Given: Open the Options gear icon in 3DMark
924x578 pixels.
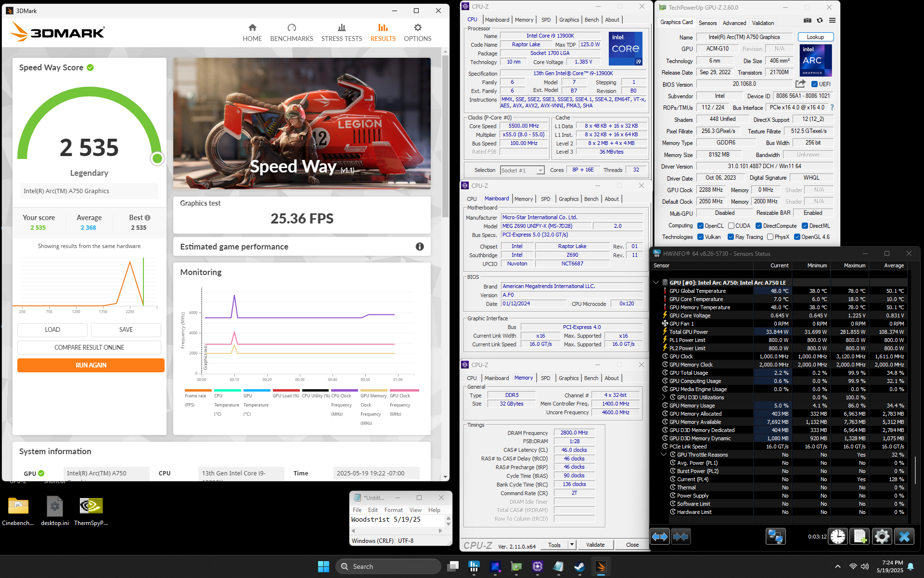Looking at the screenshot, I should click(x=418, y=28).
